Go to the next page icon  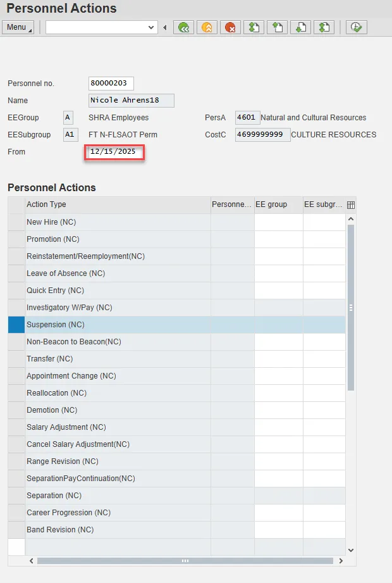300,27
